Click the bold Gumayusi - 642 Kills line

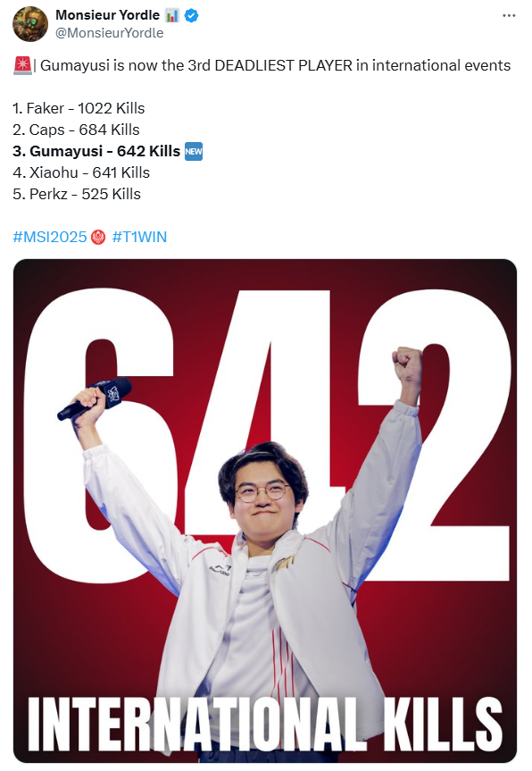pyautogui.click(x=96, y=152)
